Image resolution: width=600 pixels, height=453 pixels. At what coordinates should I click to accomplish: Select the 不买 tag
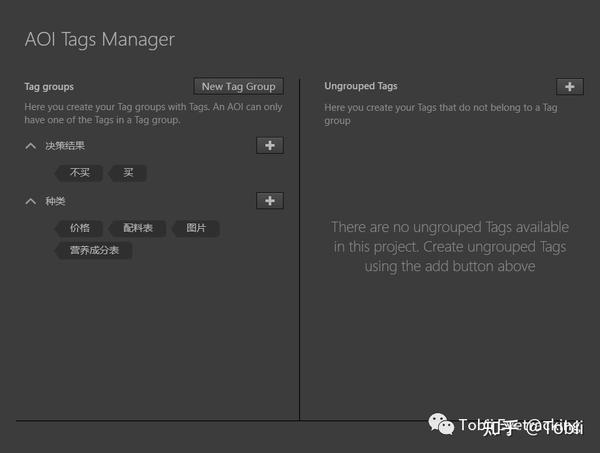(x=80, y=173)
